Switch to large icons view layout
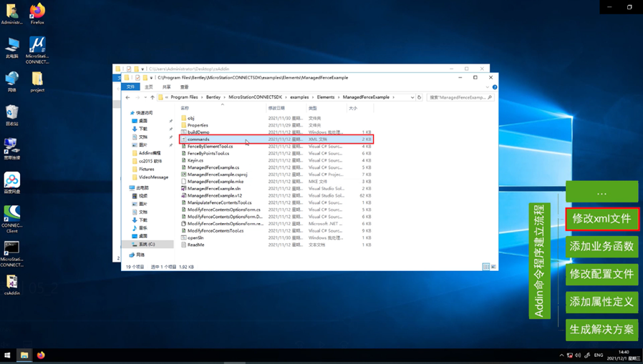 point(493,267)
